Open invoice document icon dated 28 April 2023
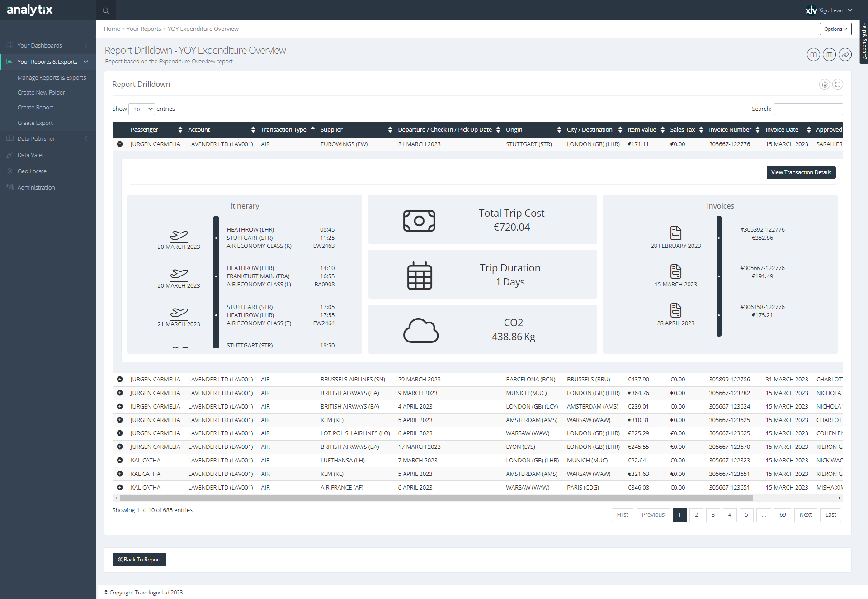The height and width of the screenshot is (599, 868). tap(676, 310)
